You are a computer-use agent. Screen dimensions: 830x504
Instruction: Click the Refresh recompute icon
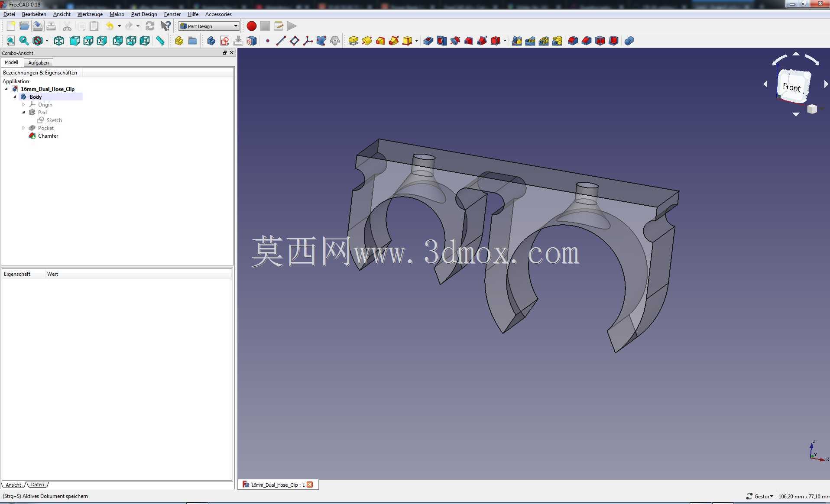point(150,26)
